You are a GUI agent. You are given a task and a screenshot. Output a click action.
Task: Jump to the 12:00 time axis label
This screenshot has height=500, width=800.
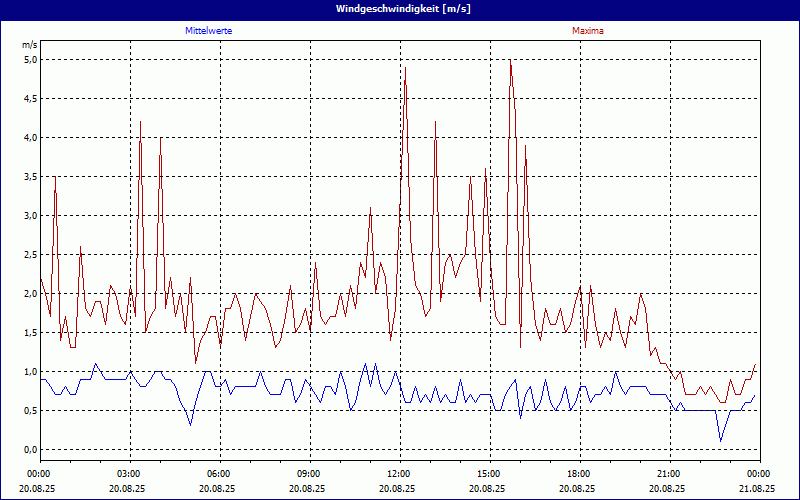tap(398, 473)
